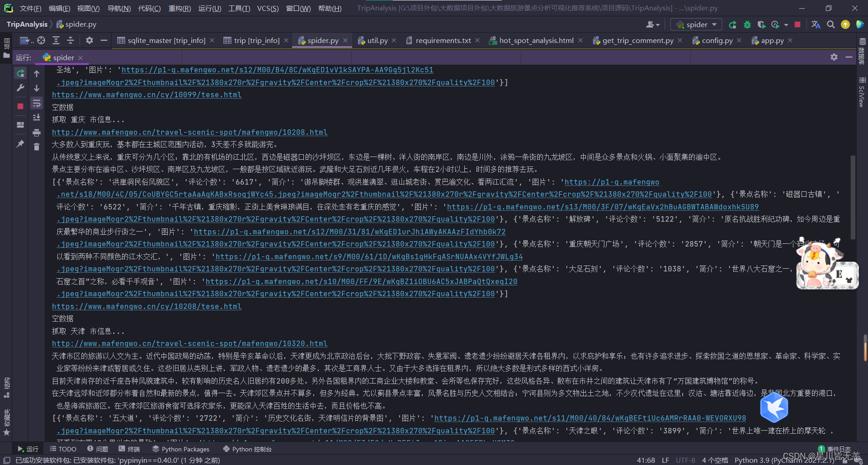The image size is (868, 465).
Task: Open the project view dropdown
Action: (27, 41)
